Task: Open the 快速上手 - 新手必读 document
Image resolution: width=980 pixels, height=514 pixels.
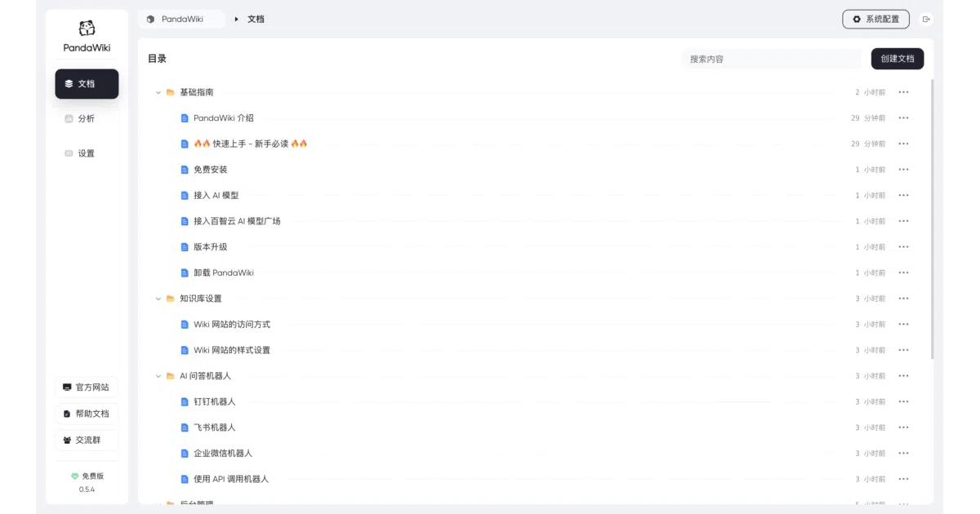Action: coord(251,144)
